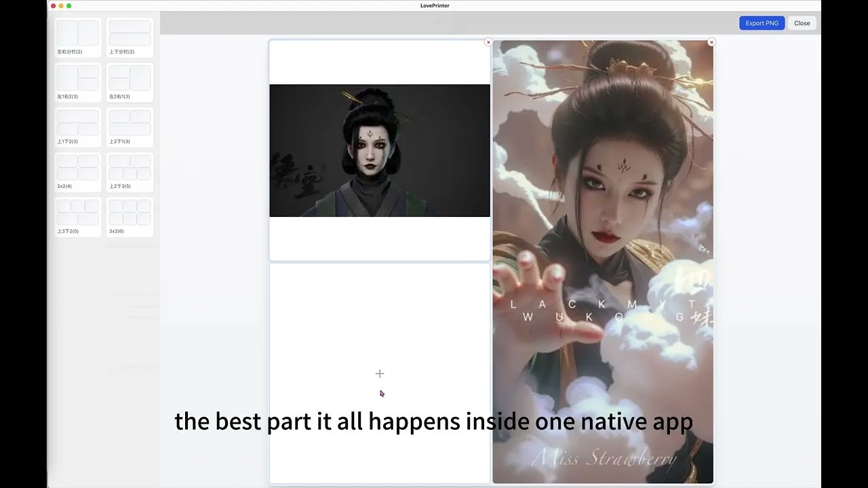Click the Export PNG button
Screen dimensions: 868x488
point(762,23)
